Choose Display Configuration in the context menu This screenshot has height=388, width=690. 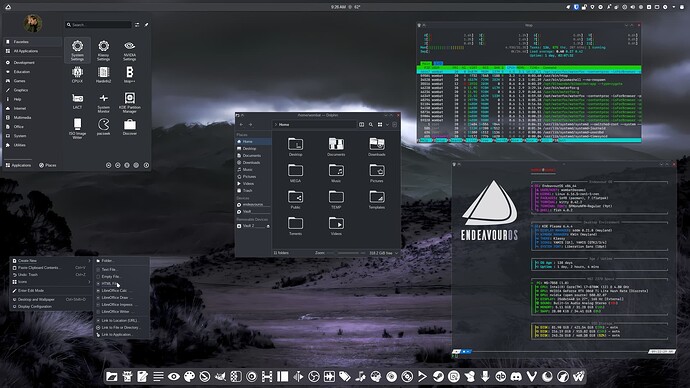tap(51, 306)
